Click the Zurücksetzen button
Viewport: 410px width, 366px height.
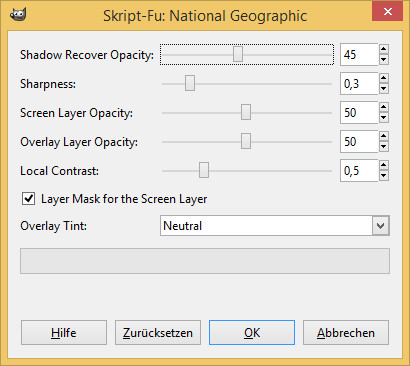click(x=158, y=333)
